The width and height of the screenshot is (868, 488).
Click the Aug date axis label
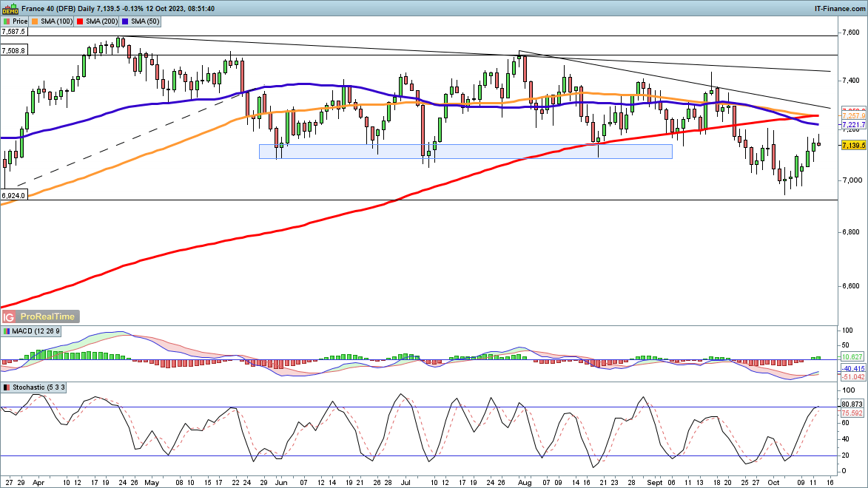tap(524, 483)
